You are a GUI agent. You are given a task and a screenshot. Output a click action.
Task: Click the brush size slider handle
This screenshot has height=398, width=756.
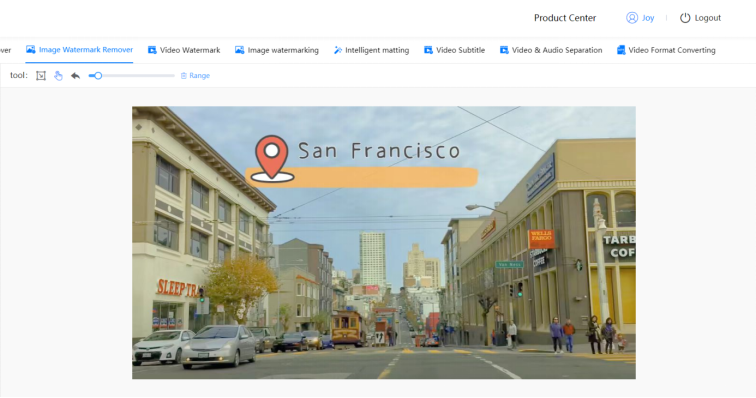click(x=98, y=76)
